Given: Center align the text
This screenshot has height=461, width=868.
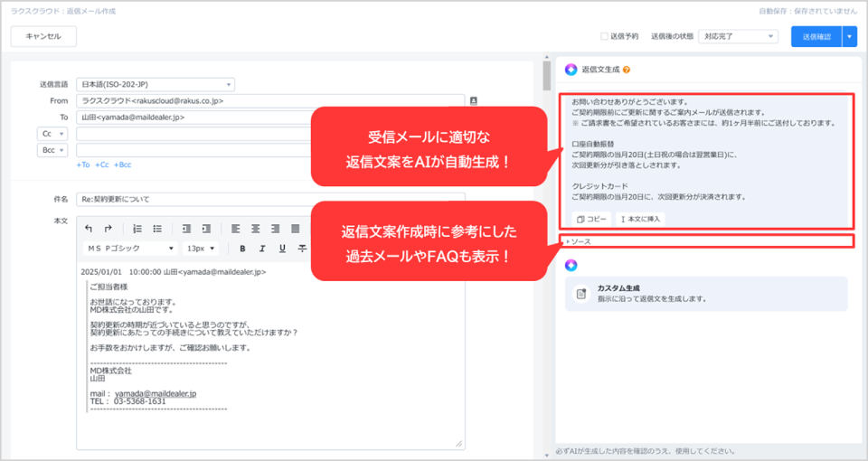Looking at the screenshot, I should (256, 229).
